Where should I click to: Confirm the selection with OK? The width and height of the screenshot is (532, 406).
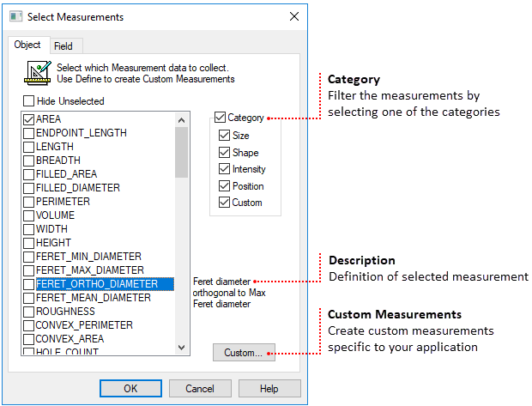coord(130,389)
